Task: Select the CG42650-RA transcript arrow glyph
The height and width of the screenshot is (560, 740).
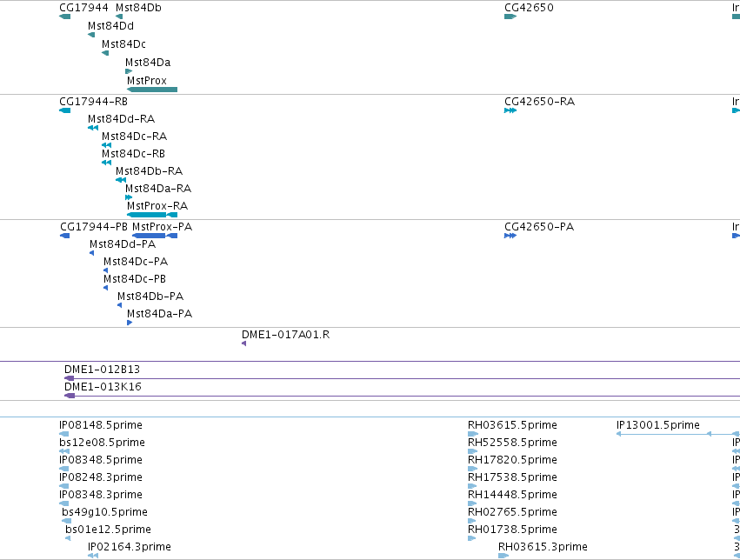Action: [510, 110]
